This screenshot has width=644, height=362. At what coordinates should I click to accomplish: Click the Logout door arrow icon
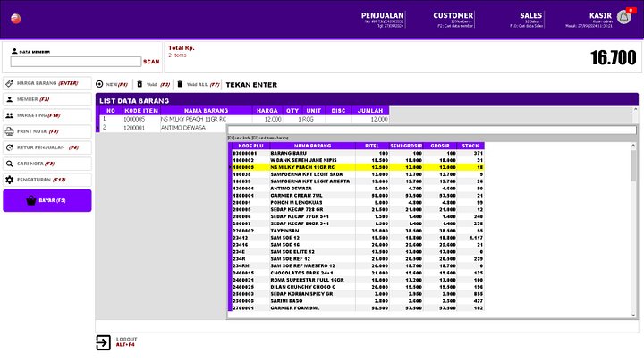coord(103,342)
